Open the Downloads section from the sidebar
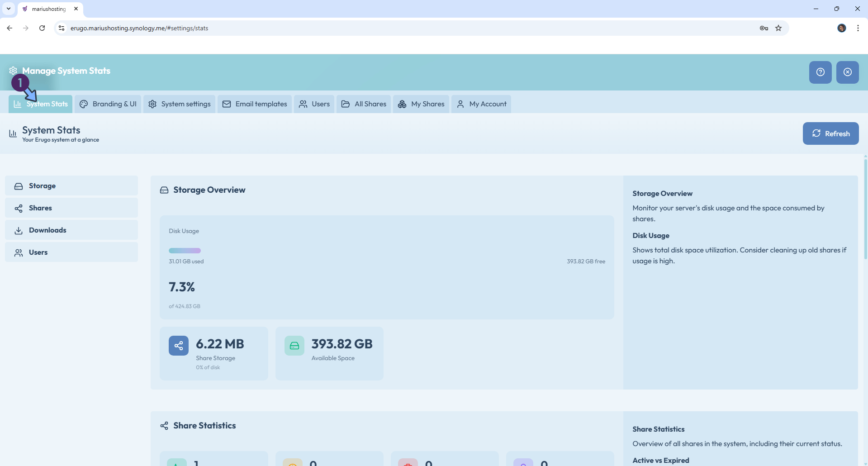 [18, 230]
